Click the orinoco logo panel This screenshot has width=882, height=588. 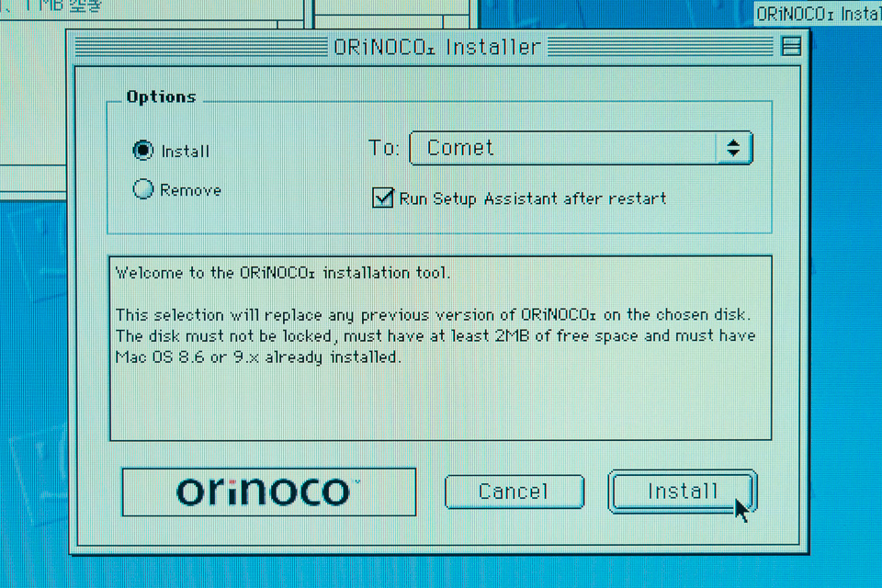(269, 492)
